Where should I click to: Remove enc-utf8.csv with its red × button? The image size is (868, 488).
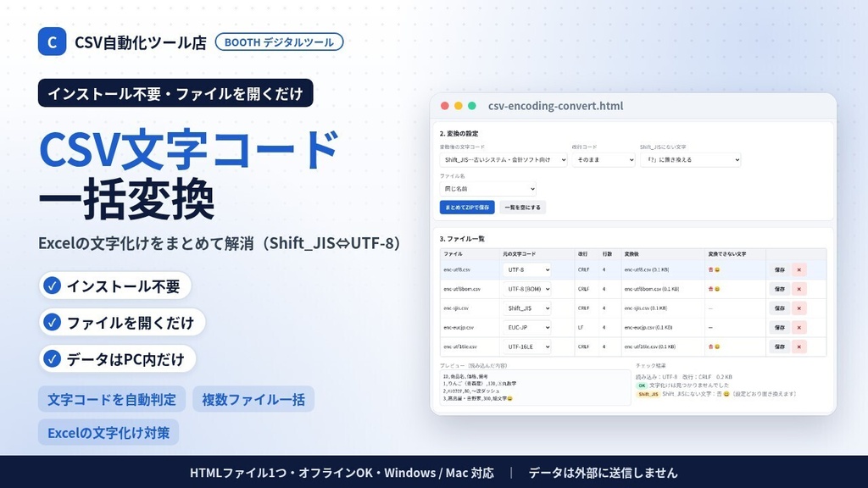pos(798,270)
